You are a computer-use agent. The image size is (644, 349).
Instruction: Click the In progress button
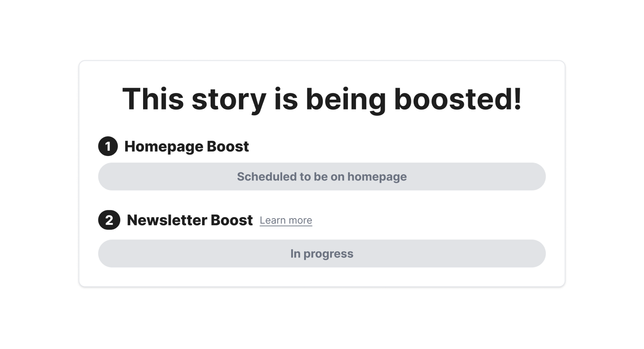(x=322, y=253)
